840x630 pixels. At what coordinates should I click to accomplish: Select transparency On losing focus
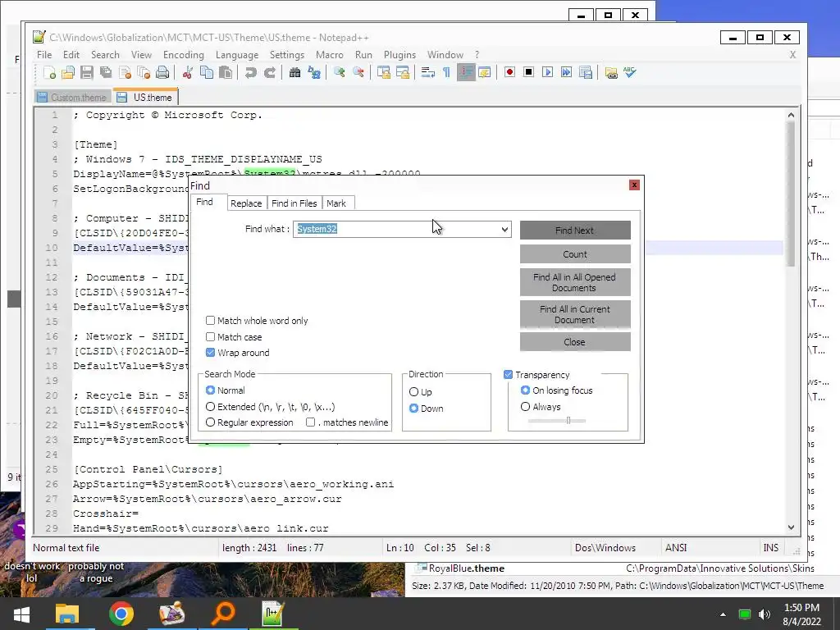point(526,390)
